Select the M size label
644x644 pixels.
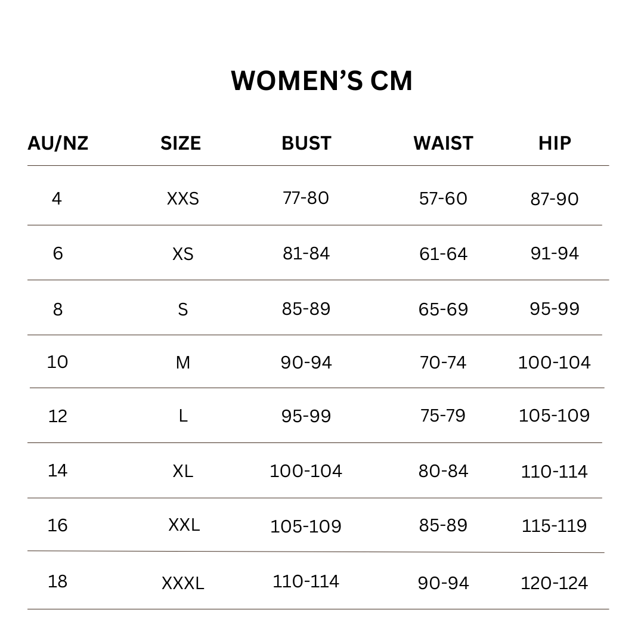click(183, 363)
